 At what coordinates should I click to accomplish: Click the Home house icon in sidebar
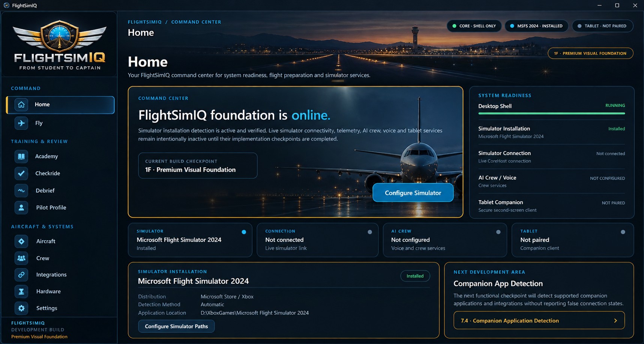[21, 104]
